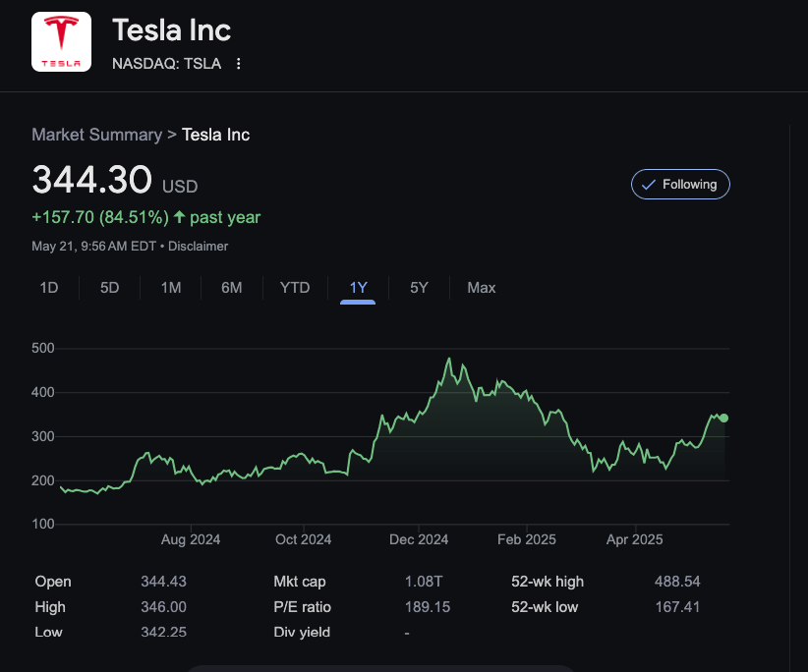Select the 1Y range tab

pyautogui.click(x=358, y=287)
